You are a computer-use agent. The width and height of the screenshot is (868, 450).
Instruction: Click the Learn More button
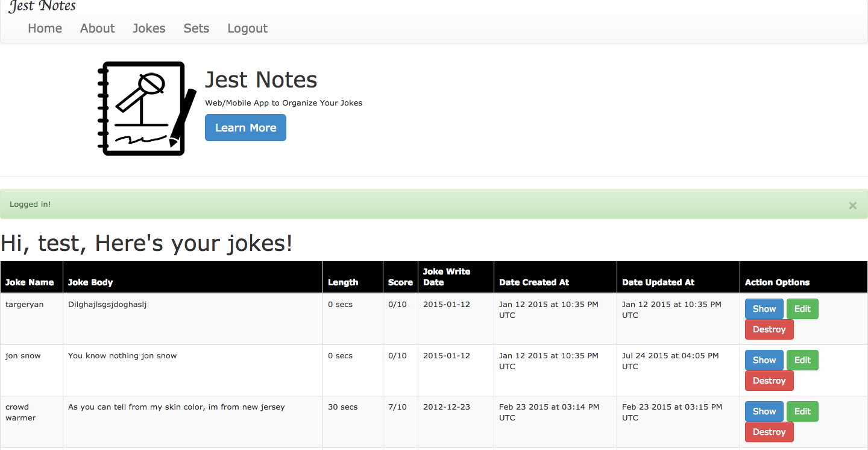[245, 128]
